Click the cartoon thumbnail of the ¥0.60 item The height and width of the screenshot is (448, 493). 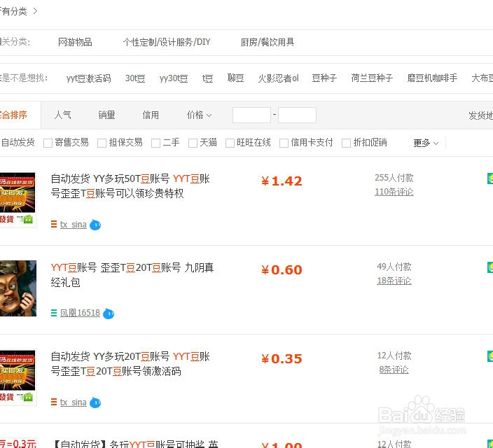point(18,288)
